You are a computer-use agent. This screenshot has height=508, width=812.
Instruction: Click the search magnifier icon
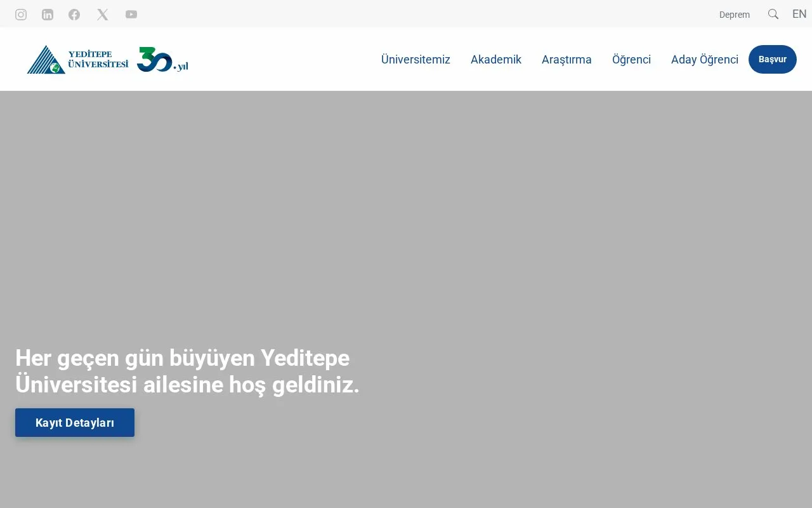[x=773, y=14]
